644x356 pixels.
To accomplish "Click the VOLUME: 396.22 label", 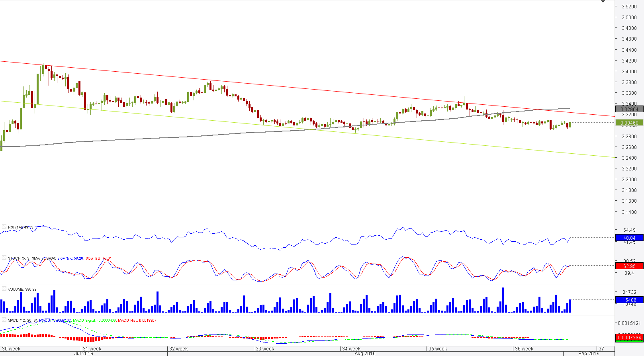I will 22,289.
